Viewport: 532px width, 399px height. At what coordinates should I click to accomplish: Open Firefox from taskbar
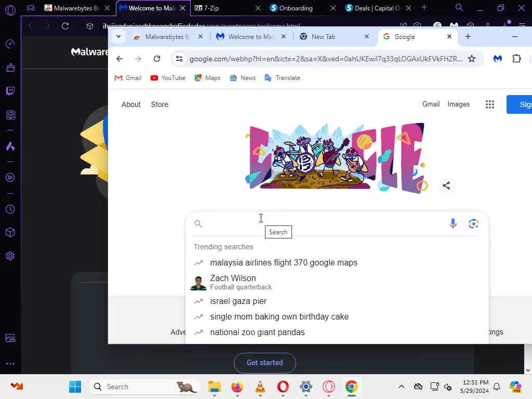pyautogui.click(x=237, y=387)
